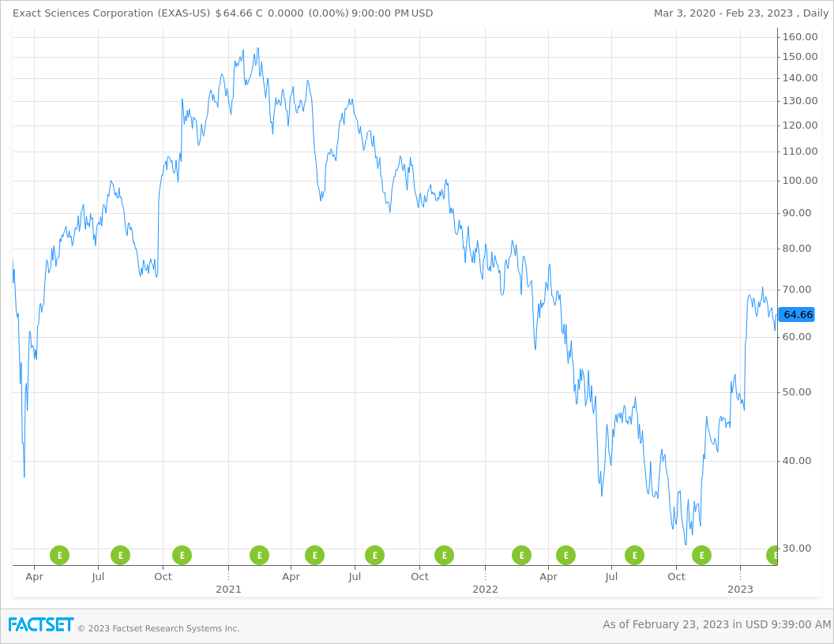Click the 60.00 price axis label
The height and width of the screenshot is (644, 834).
point(797,336)
